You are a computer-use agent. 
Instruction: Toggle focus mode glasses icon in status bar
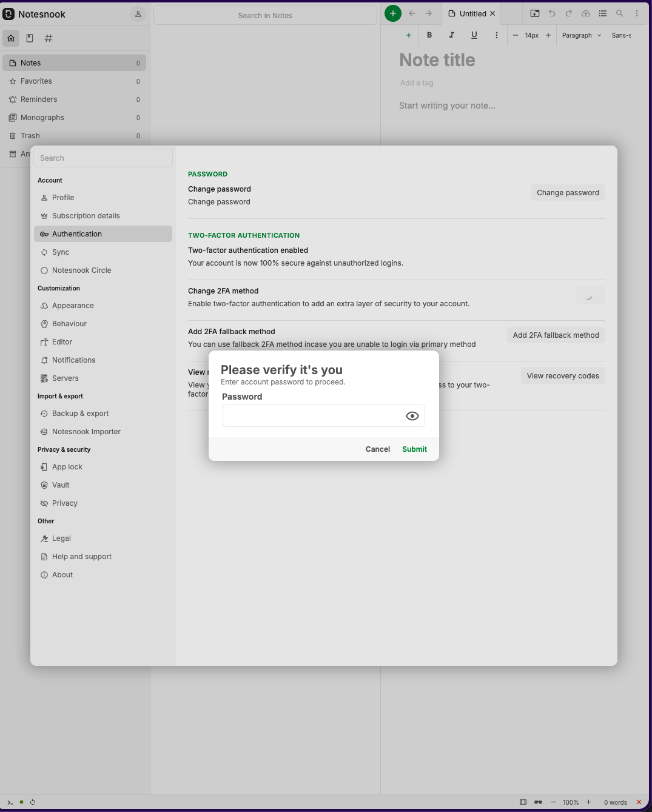(538, 802)
